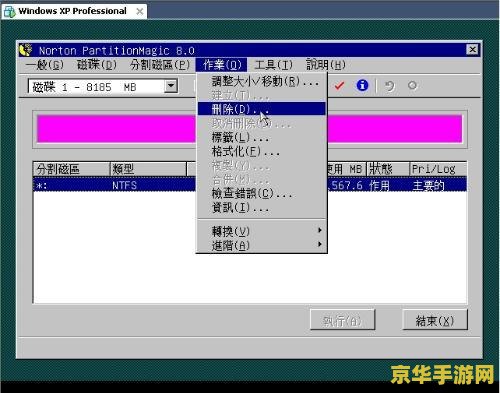This screenshot has width=500, height=393.
Task: Click the 類型 column header
Action: tap(148, 169)
